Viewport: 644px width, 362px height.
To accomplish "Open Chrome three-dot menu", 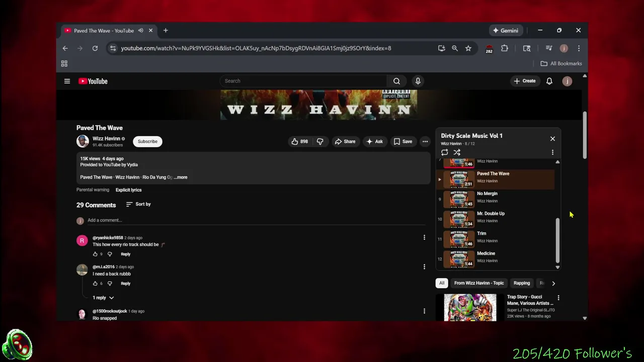I will tap(579, 48).
